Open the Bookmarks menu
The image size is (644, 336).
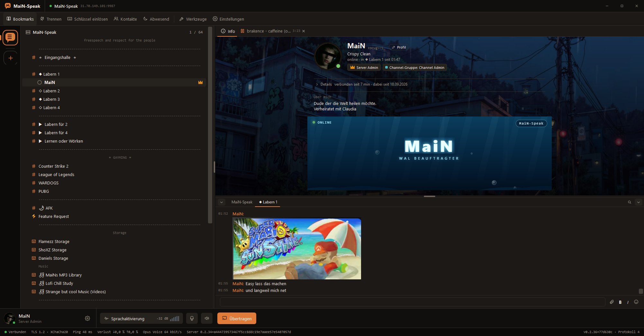point(20,19)
